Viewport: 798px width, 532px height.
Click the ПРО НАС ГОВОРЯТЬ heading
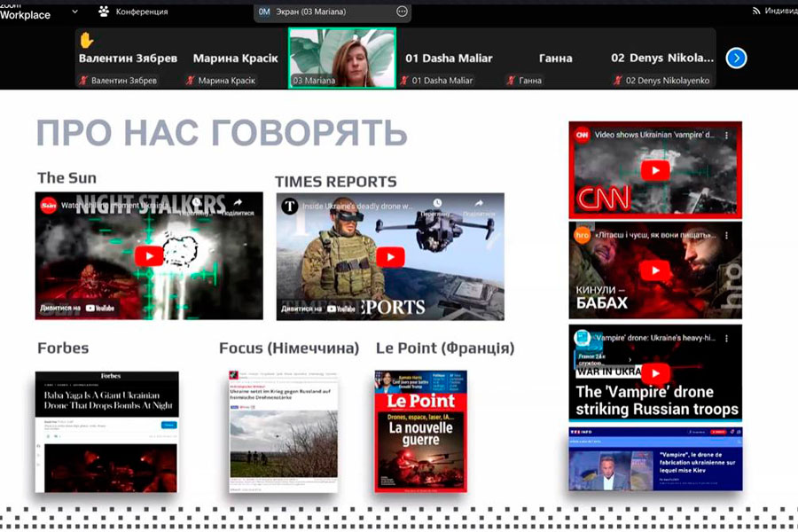pyautogui.click(x=222, y=133)
